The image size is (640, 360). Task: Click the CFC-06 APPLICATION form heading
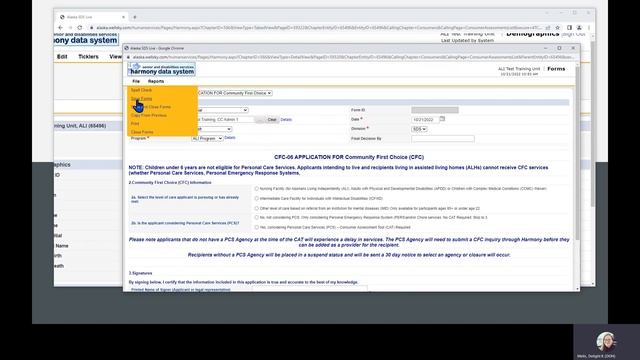349,157
